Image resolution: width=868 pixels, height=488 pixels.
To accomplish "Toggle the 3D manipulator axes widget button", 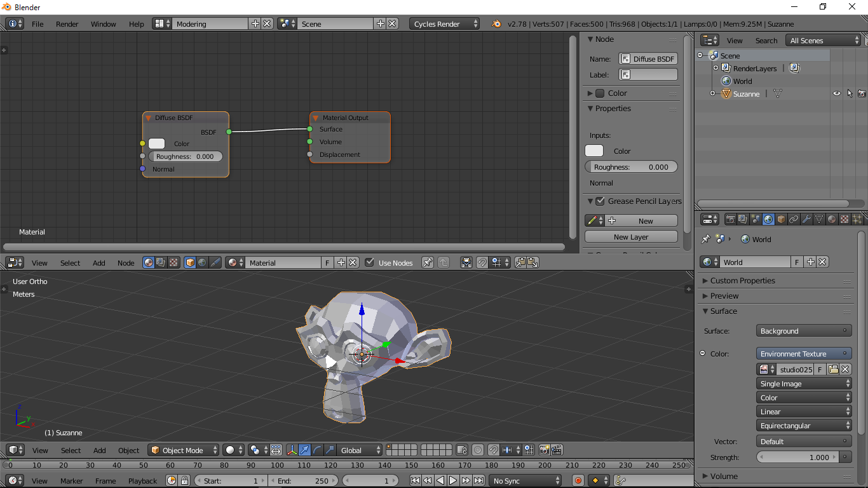I will click(292, 450).
